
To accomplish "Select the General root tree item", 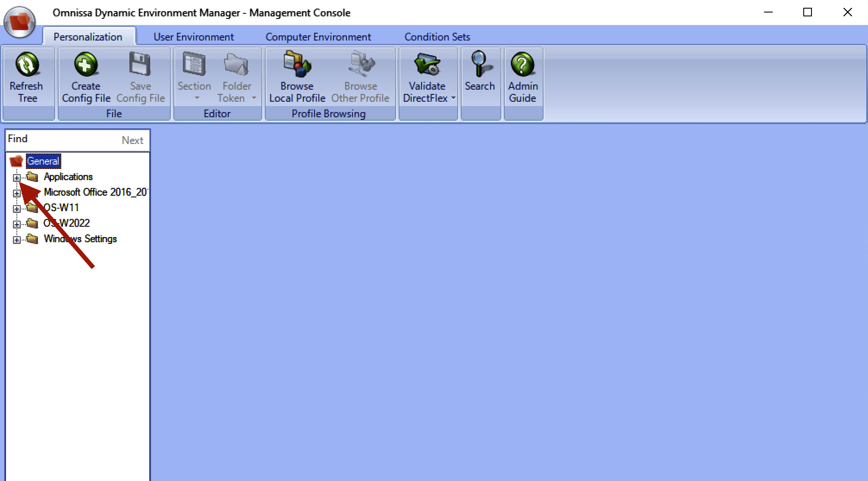I will (x=43, y=161).
